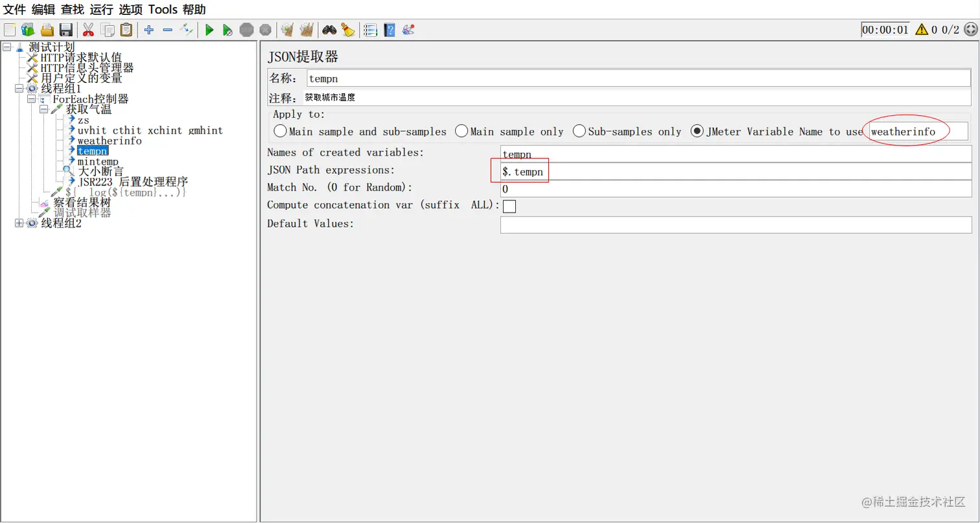The height and width of the screenshot is (523, 980).
Task: Open the 查找 menu
Action: (72, 10)
